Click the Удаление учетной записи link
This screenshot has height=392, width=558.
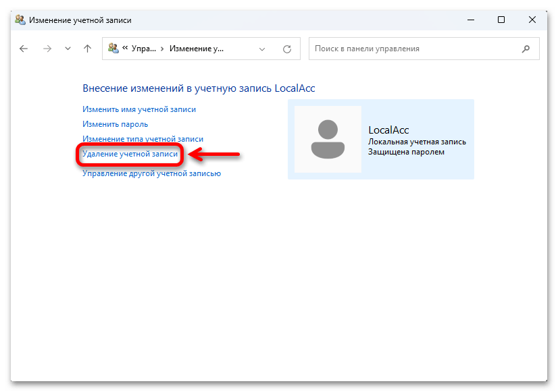(x=130, y=154)
